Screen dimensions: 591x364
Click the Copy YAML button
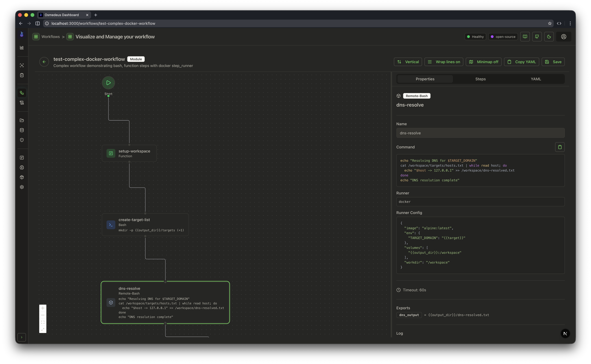point(521,62)
